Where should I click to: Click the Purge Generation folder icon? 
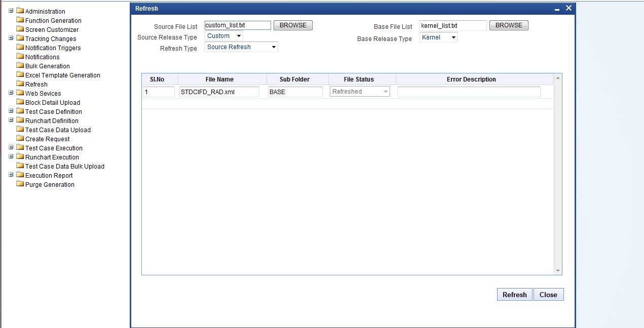coord(20,184)
